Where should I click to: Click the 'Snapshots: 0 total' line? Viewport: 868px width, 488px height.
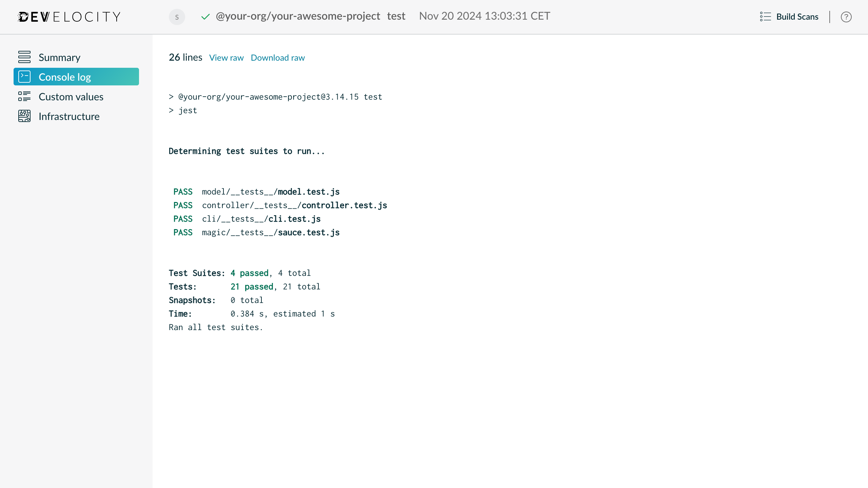click(x=216, y=300)
